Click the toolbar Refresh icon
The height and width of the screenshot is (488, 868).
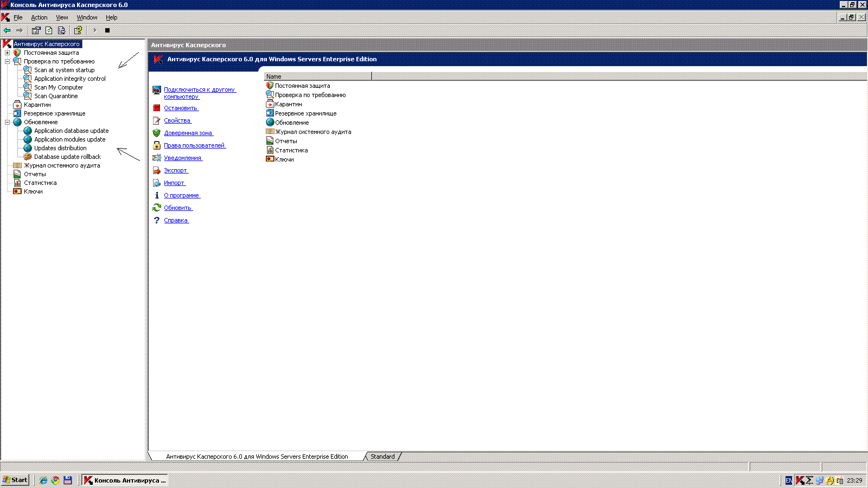49,30
